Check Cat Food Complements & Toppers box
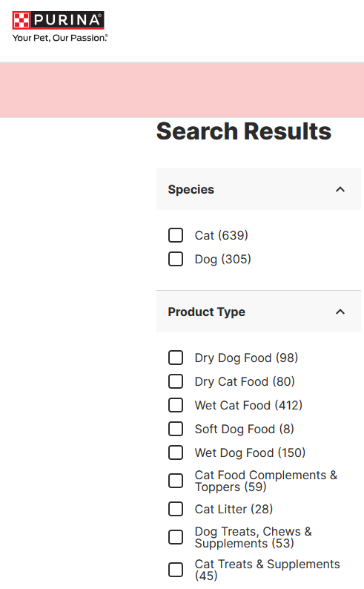Screen dimensions: 364x589 176,481
